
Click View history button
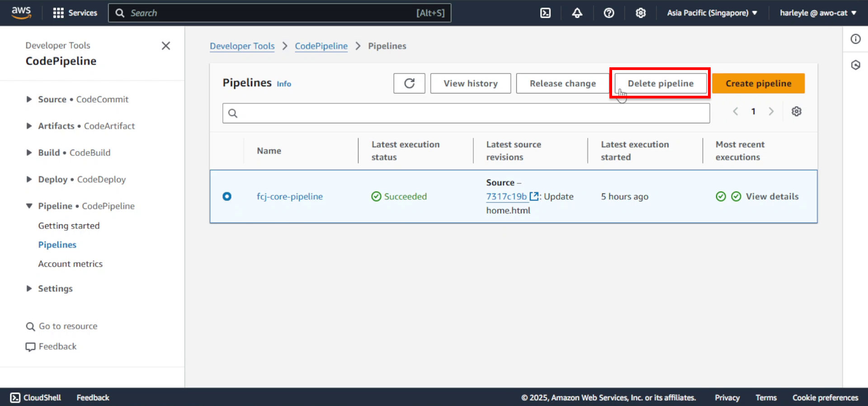click(x=471, y=84)
